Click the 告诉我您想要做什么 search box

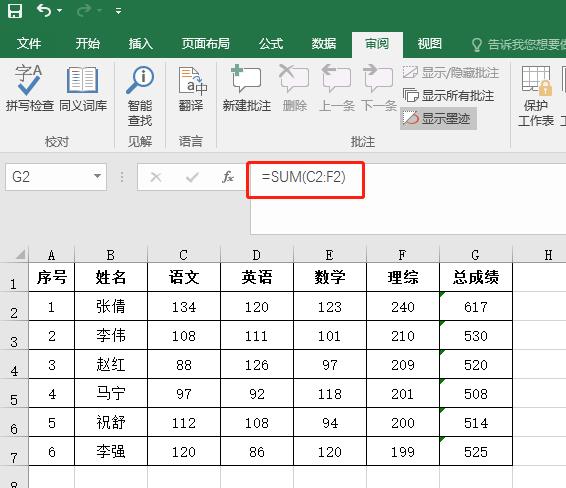(x=518, y=44)
